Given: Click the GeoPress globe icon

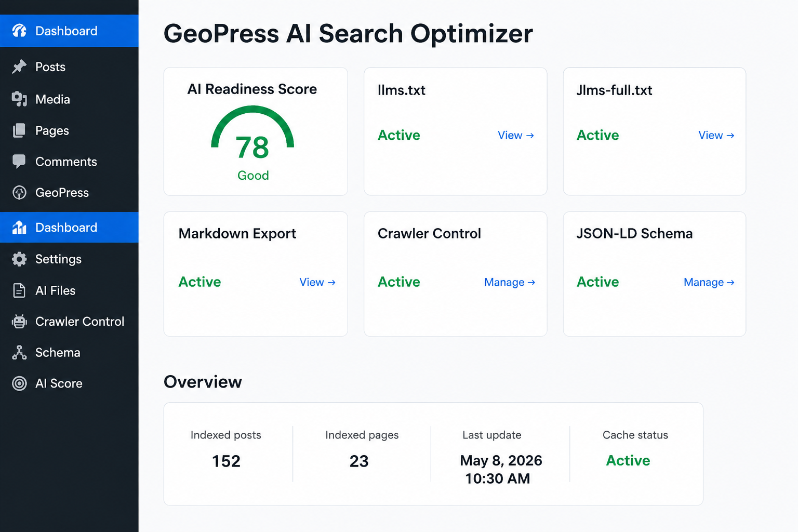Looking at the screenshot, I should pyautogui.click(x=19, y=193).
